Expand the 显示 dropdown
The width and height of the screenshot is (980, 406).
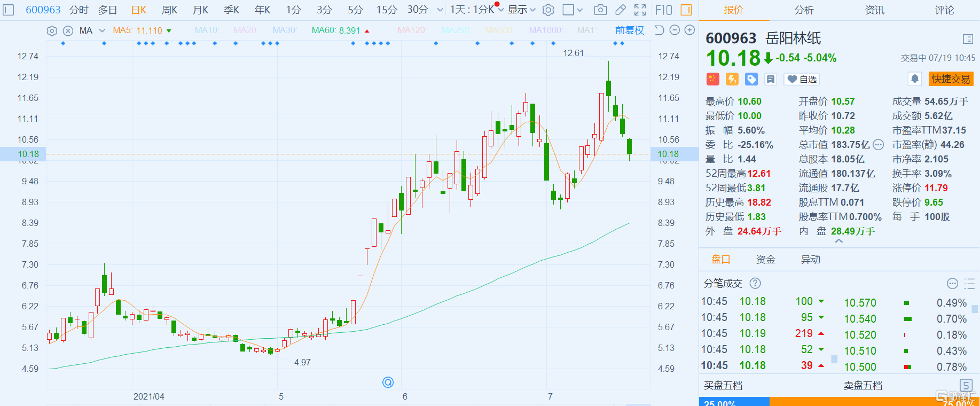(521, 10)
